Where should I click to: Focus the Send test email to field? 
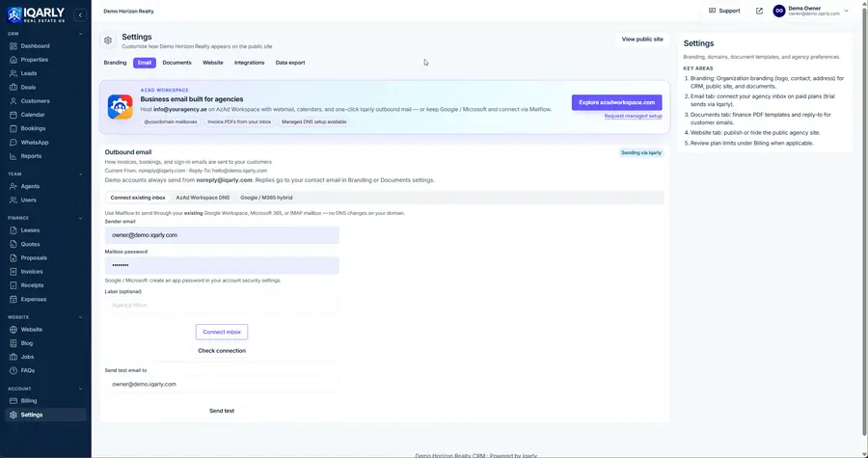222,384
